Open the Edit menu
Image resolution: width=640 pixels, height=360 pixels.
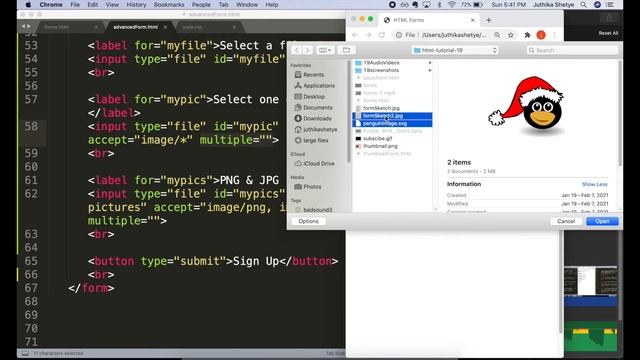tap(93, 5)
